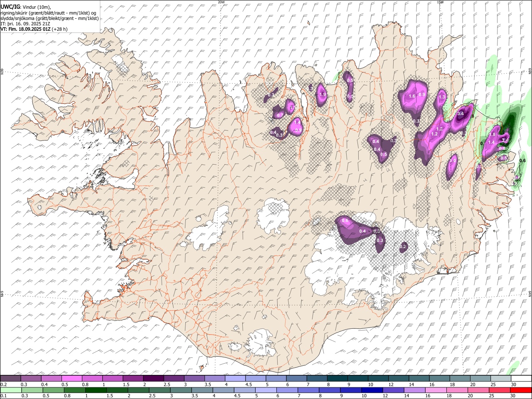Select the navy blue 10–12 swatch in lower legend
Viewport: 532px width, 399px height.
pyautogui.click(x=372, y=390)
